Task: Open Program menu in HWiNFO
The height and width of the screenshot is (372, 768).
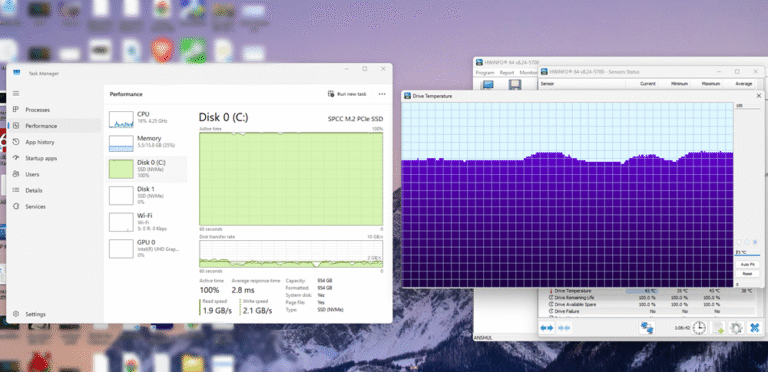Action: [x=485, y=72]
